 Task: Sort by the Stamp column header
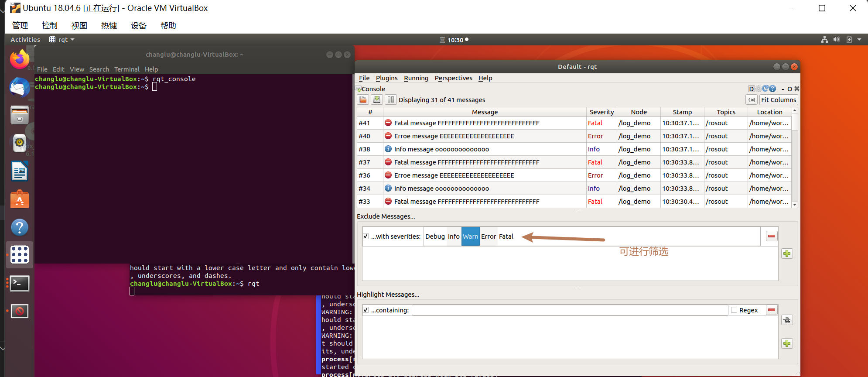click(682, 112)
